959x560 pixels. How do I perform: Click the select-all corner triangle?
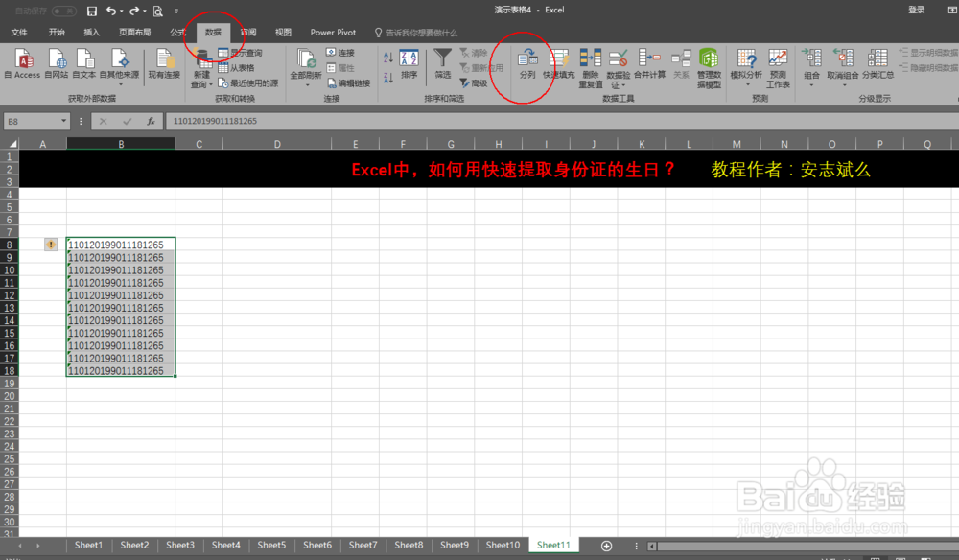pos(12,144)
